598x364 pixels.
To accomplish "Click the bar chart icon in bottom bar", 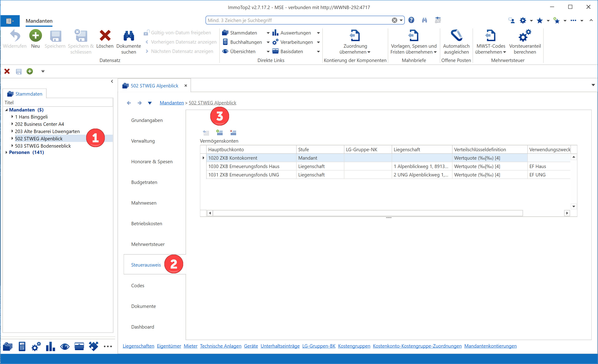I will click(50, 346).
